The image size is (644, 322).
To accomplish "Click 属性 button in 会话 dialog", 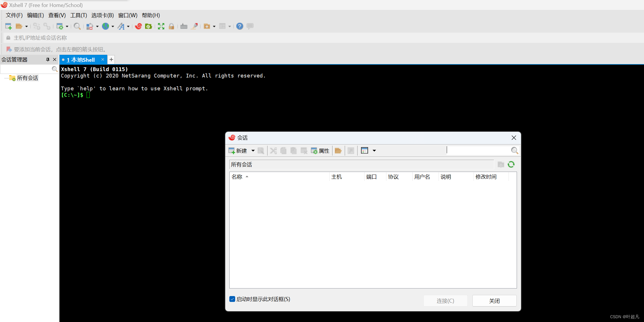I will coord(320,151).
